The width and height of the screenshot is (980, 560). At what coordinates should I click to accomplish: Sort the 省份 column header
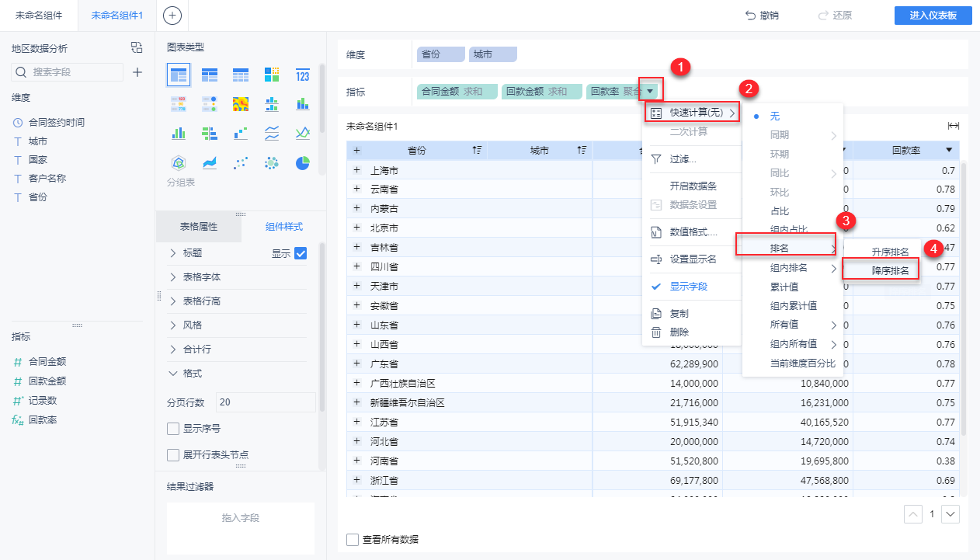click(x=477, y=150)
